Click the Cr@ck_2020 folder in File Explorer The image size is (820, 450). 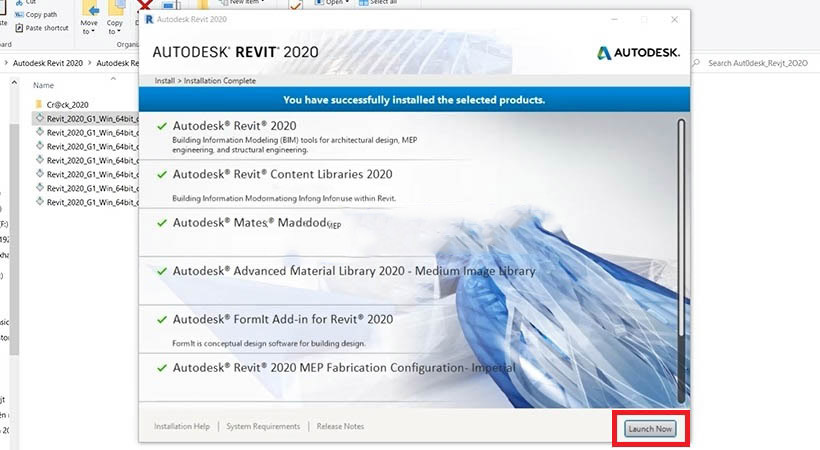[67, 105]
